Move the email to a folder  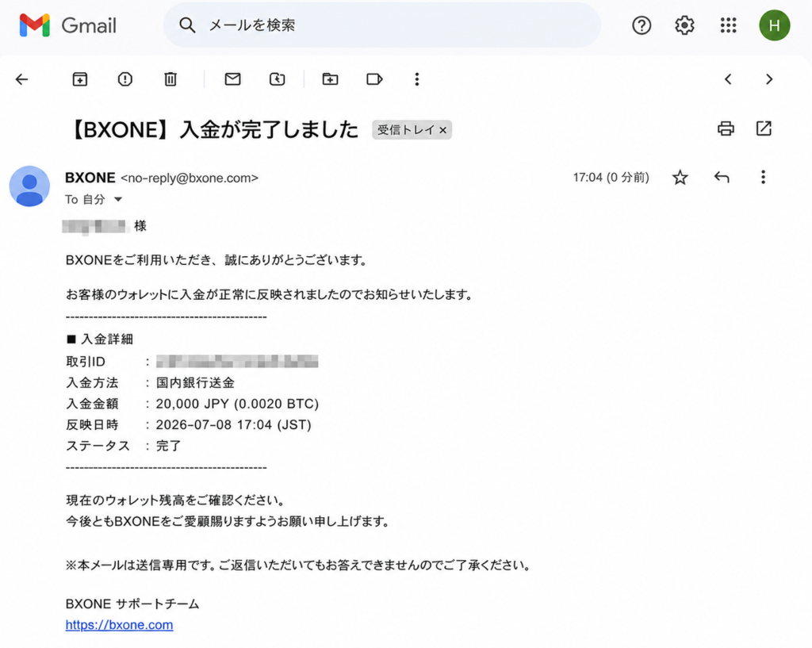[330, 79]
